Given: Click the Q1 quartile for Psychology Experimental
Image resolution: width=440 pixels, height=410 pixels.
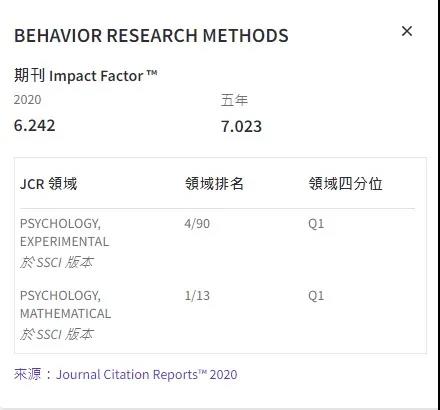Looking at the screenshot, I should [316, 224].
